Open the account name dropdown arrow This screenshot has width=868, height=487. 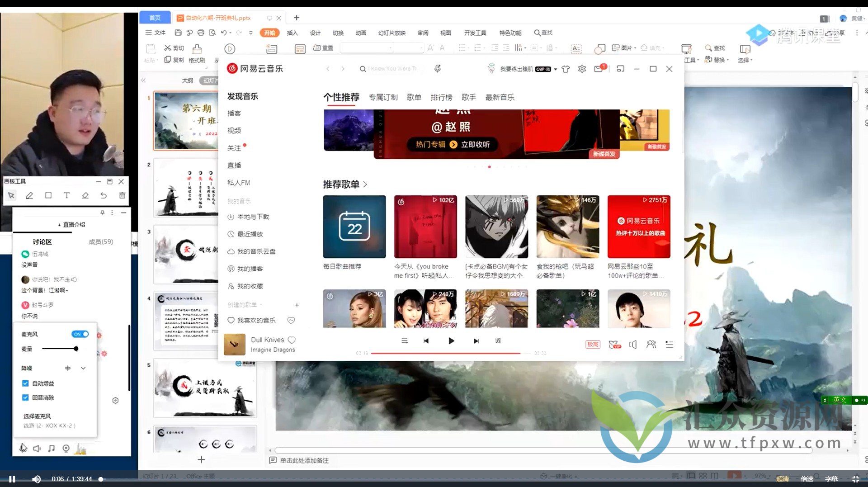click(x=556, y=69)
